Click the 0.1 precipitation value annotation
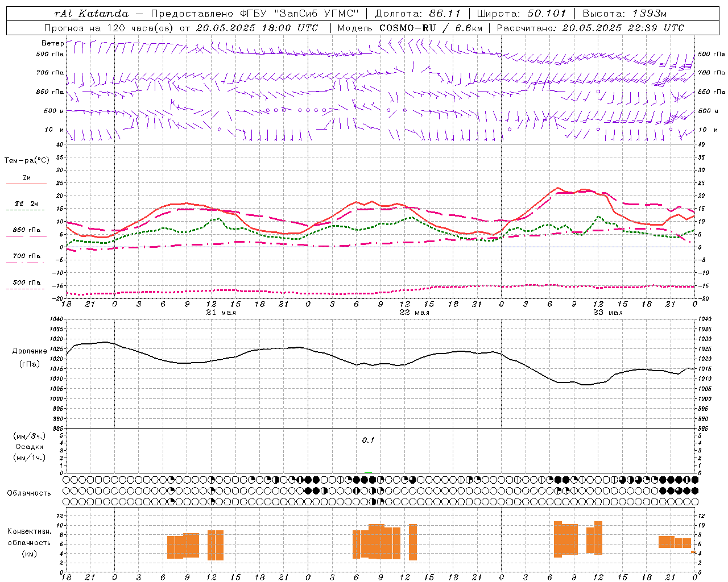The image size is (728, 582). click(368, 440)
